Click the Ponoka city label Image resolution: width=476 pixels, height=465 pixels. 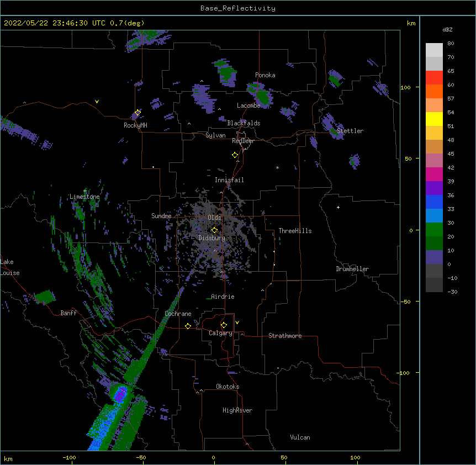pyautogui.click(x=265, y=75)
